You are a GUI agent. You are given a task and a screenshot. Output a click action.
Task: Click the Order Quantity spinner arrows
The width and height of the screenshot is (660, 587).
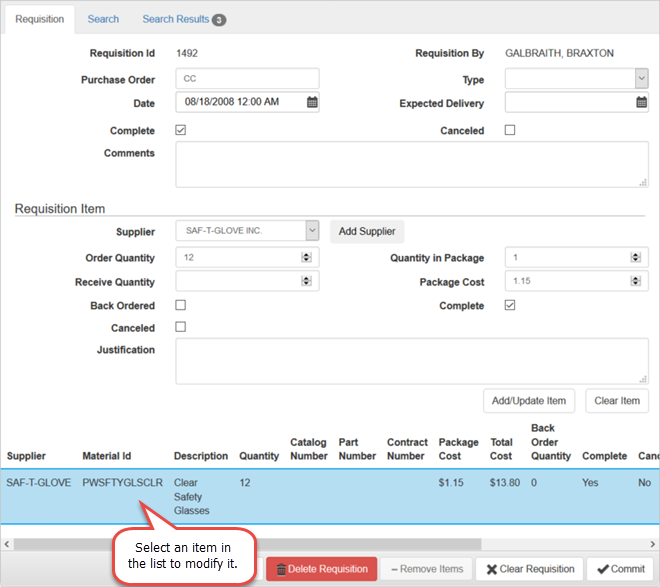tap(306, 258)
